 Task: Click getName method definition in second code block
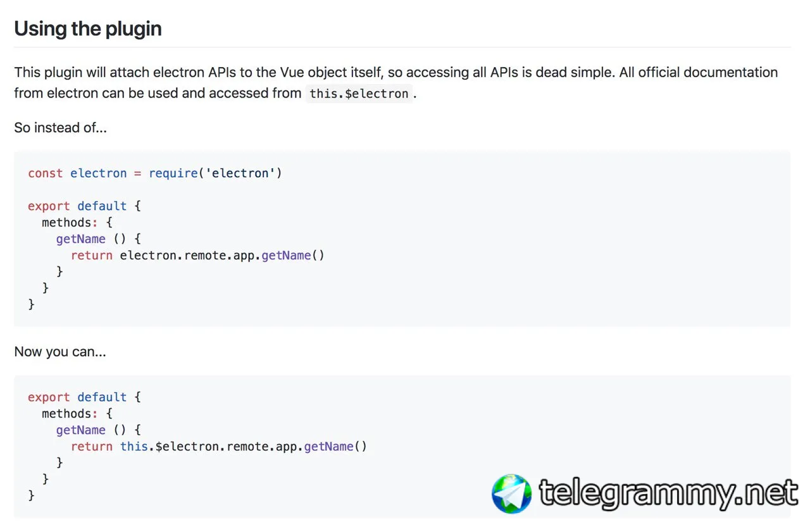[x=80, y=430]
